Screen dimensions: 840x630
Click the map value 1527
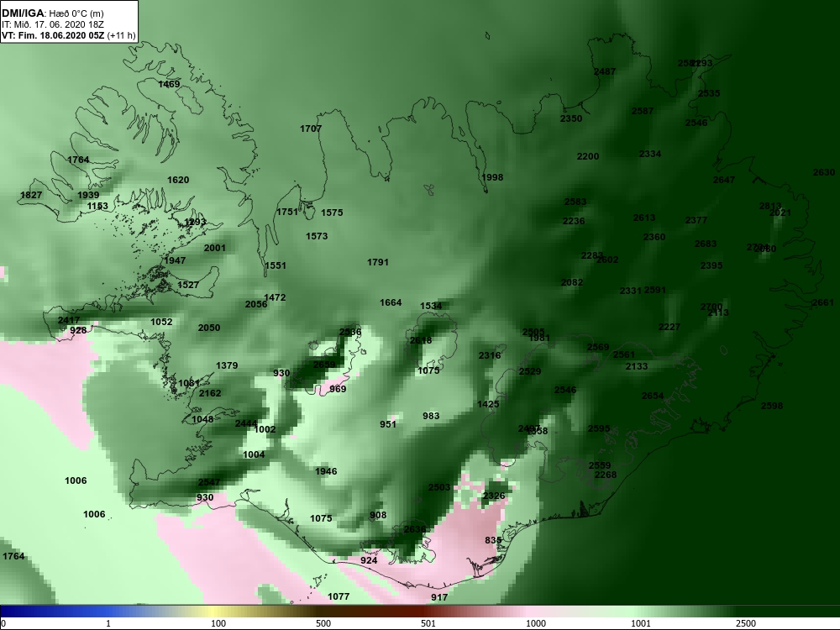pos(188,285)
